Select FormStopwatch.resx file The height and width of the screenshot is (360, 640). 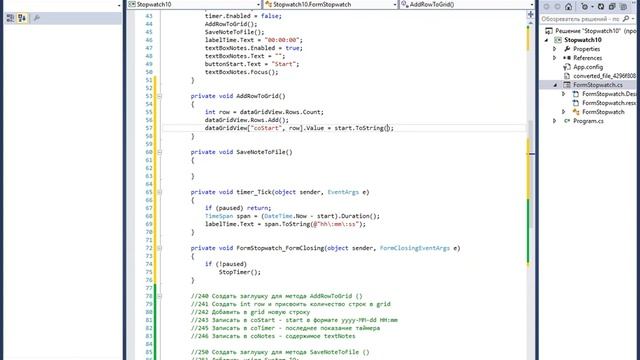(x=609, y=103)
